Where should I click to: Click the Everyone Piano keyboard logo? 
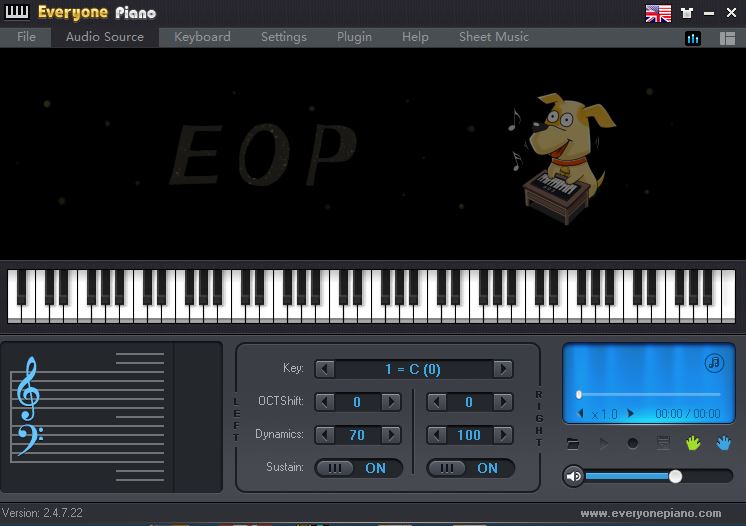(17, 12)
